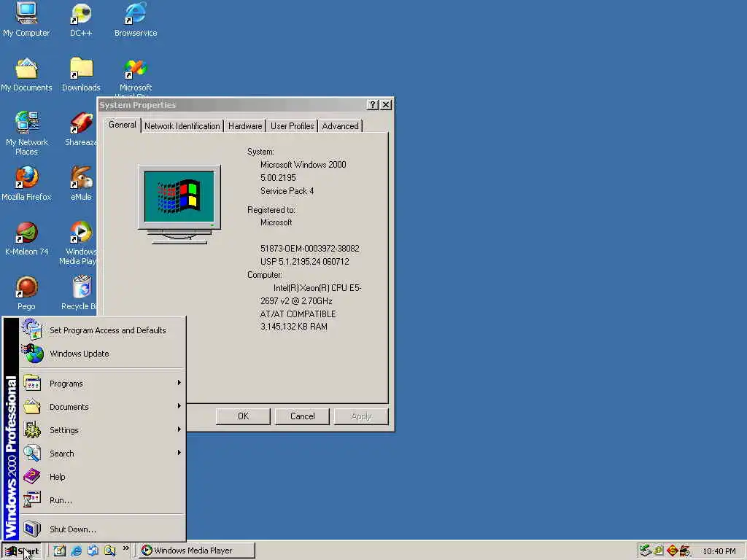The image size is (747, 560).
Task: Click the Service Pack 4 text
Action: point(287,191)
